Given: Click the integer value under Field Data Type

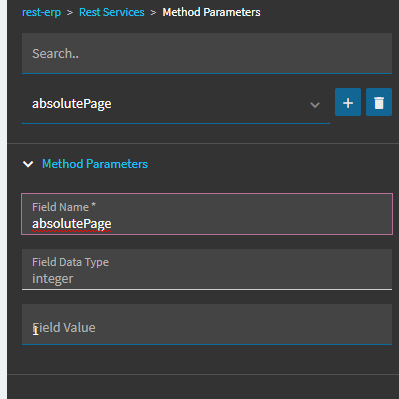Looking at the screenshot, I should click(53, 279).
